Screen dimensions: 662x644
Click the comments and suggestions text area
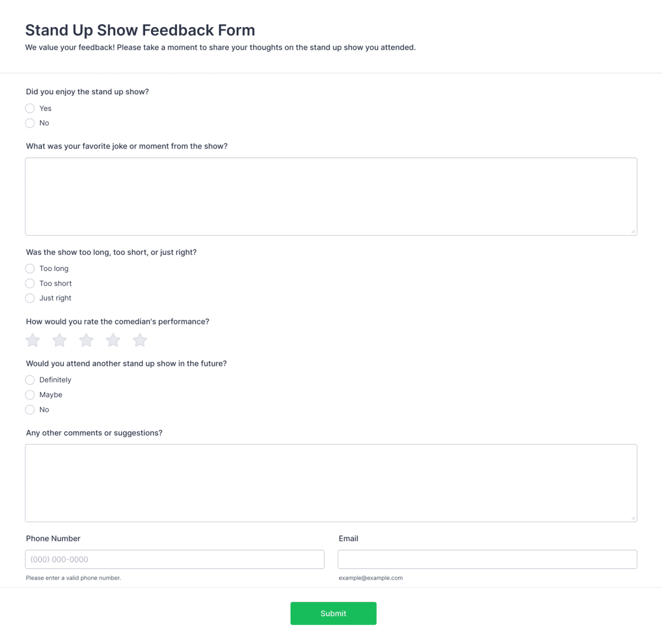click(331, 482)
